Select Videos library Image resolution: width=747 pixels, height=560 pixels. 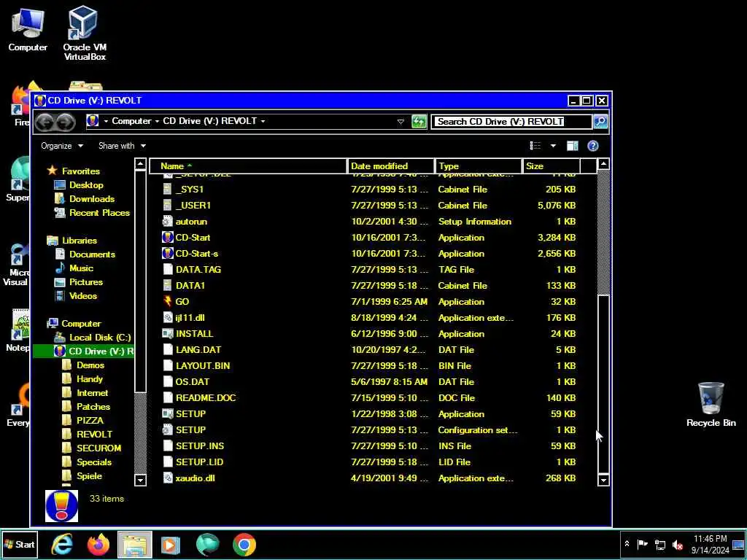[x=83, y=296]
